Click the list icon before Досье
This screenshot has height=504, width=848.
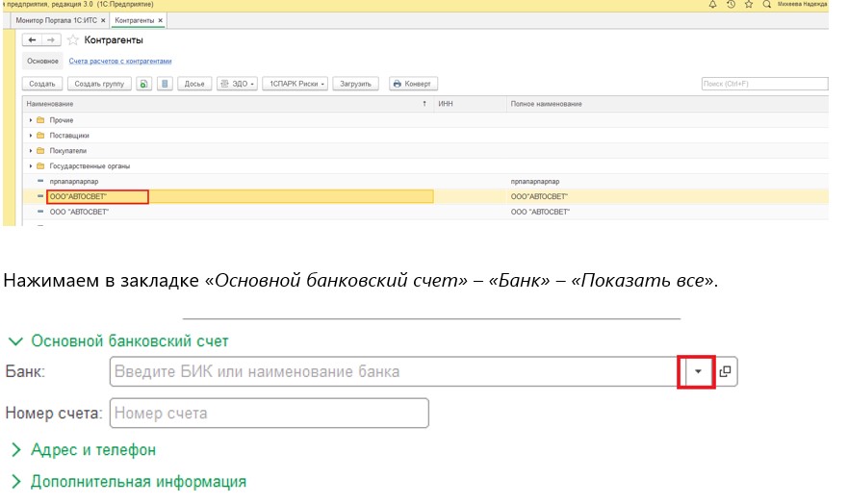point(165,84)
